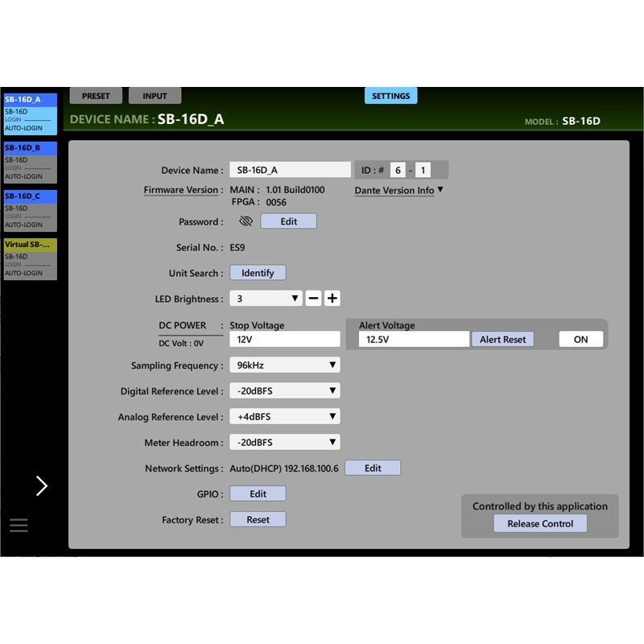The width and height of the screenshot is (644, 644).
Task: Switch to the INPUT tab
Action: tap(155, 96)
